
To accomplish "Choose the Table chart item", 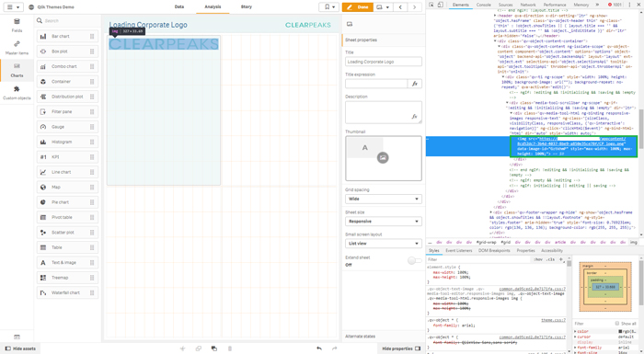I will (x=67, y=247).
